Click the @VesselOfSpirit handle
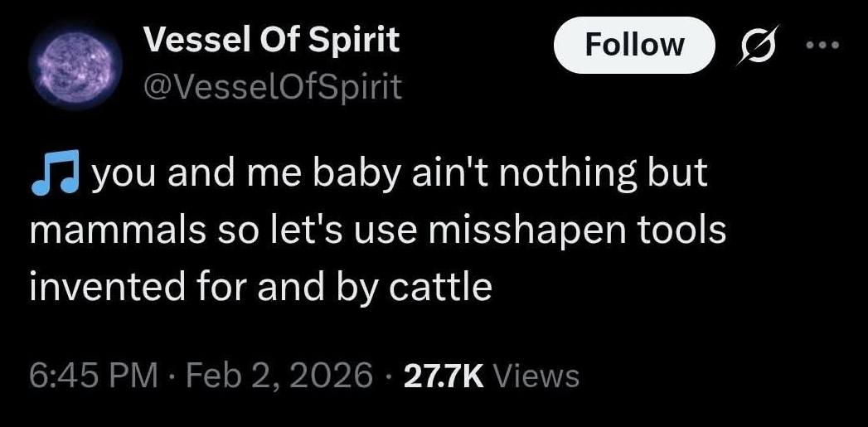 coord(273,86)
